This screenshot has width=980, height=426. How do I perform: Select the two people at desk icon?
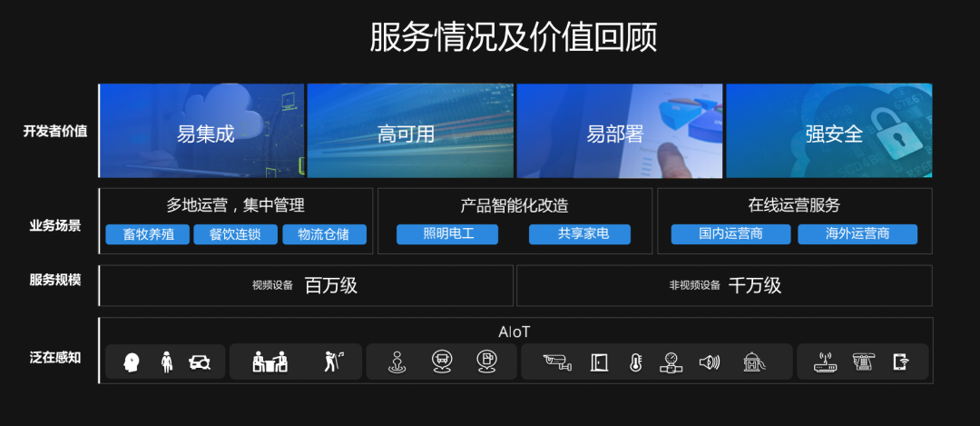[x=270, y=361]
